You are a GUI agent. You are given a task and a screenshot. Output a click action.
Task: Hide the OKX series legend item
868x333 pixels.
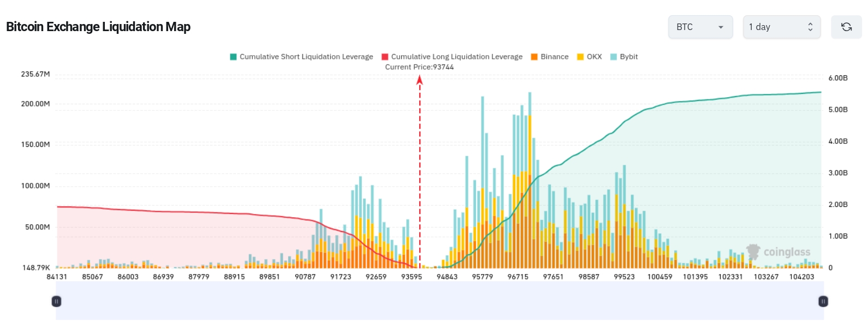[594, 57]
